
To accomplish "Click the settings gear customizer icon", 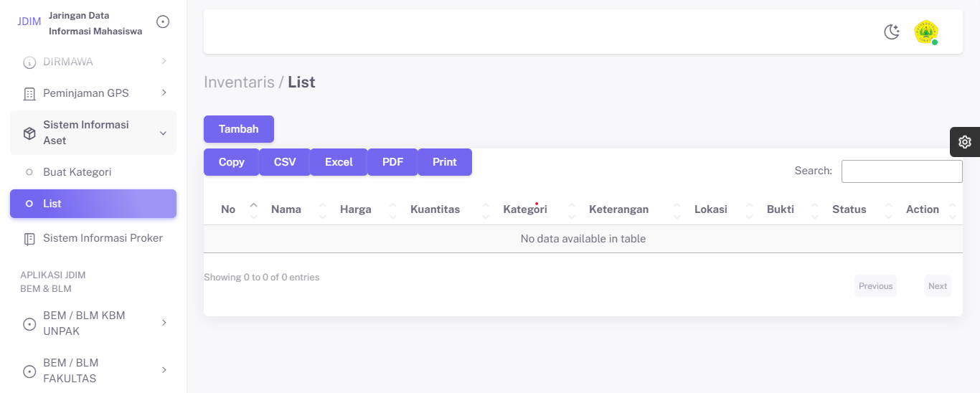I will pyautogui.click(x=964, y=142).
